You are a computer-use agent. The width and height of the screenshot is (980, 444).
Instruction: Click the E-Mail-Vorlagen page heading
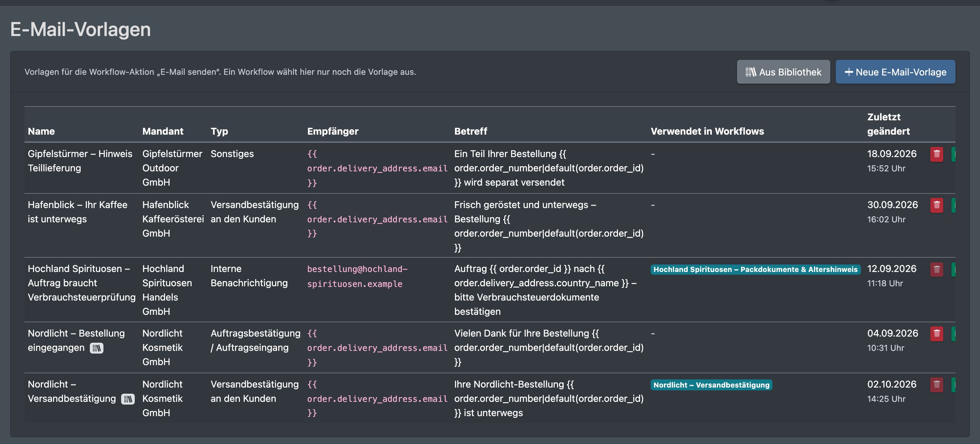pos(80,29)
